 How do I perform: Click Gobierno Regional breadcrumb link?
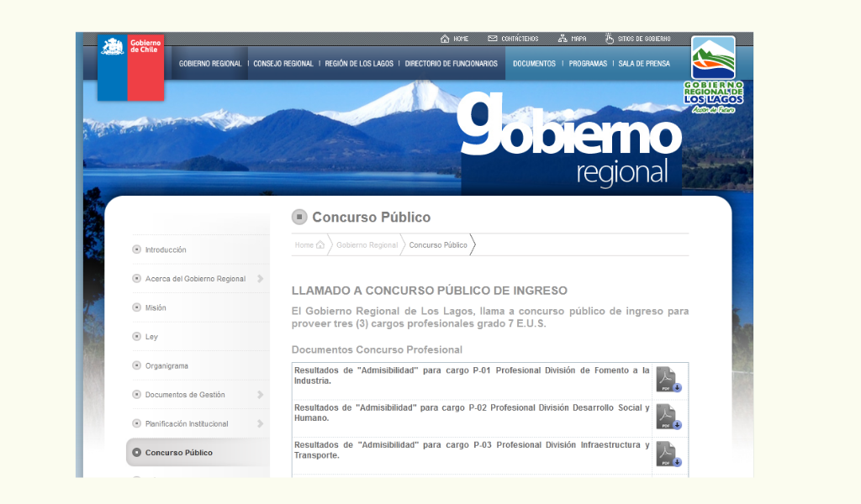pyautogui.click(x=367, y=245)
